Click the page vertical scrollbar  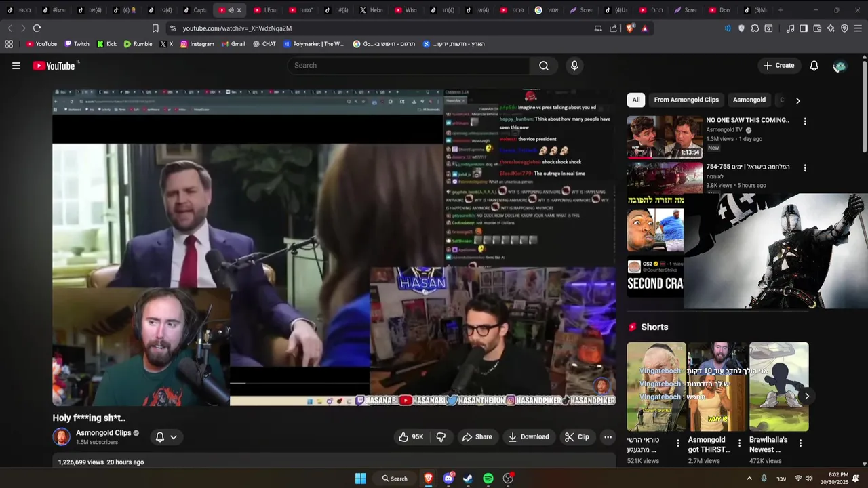click(x=864, y=106)
